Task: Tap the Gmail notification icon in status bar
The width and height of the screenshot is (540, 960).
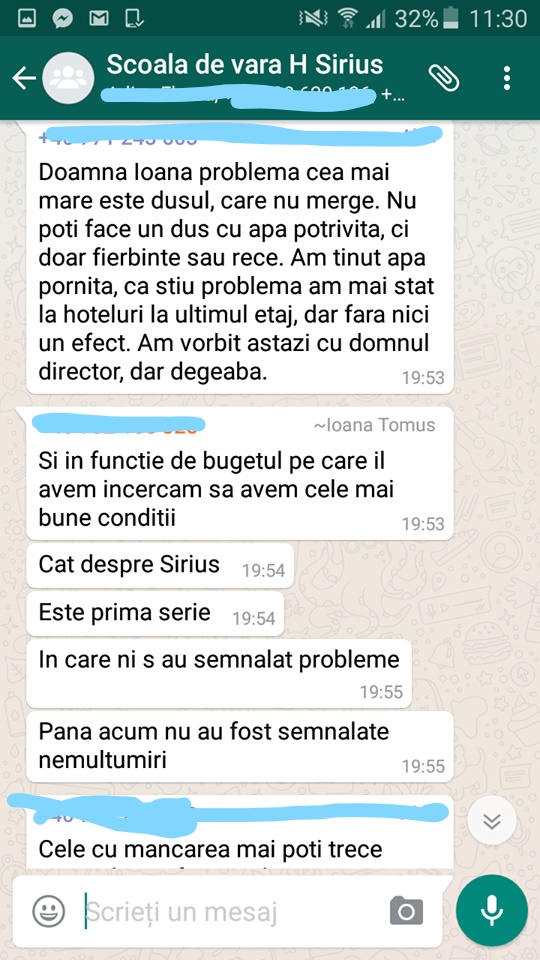Action: 99,18
